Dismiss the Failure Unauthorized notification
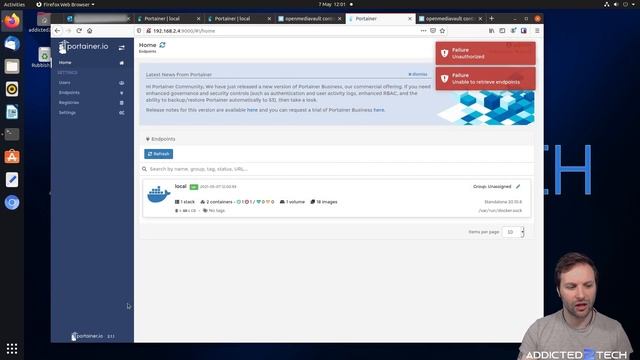 tap(486, 53)
